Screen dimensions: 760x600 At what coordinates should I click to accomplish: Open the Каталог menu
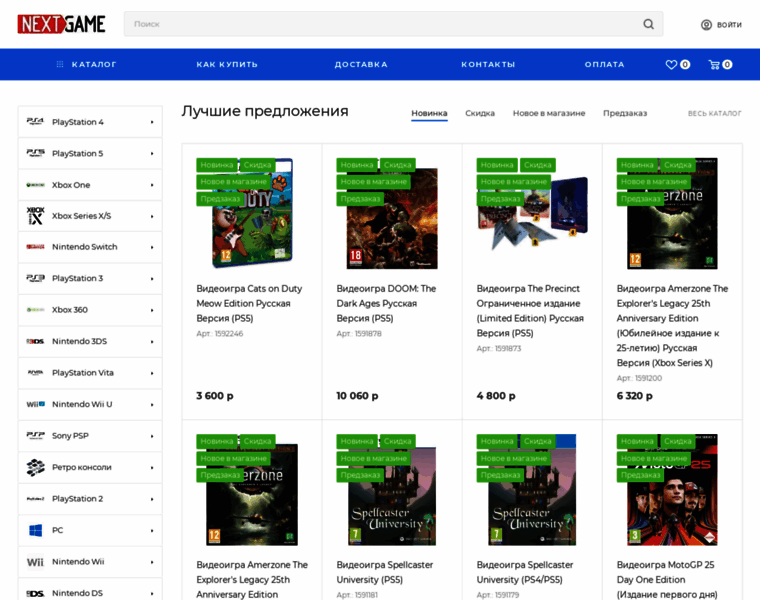click(x=94, y=64)
